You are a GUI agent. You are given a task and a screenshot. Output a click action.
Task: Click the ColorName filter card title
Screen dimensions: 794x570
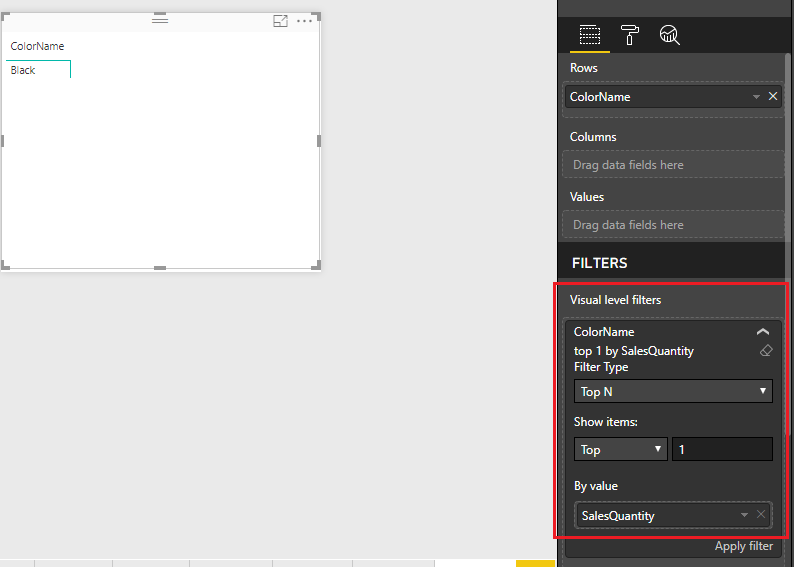tap(604, 332)
